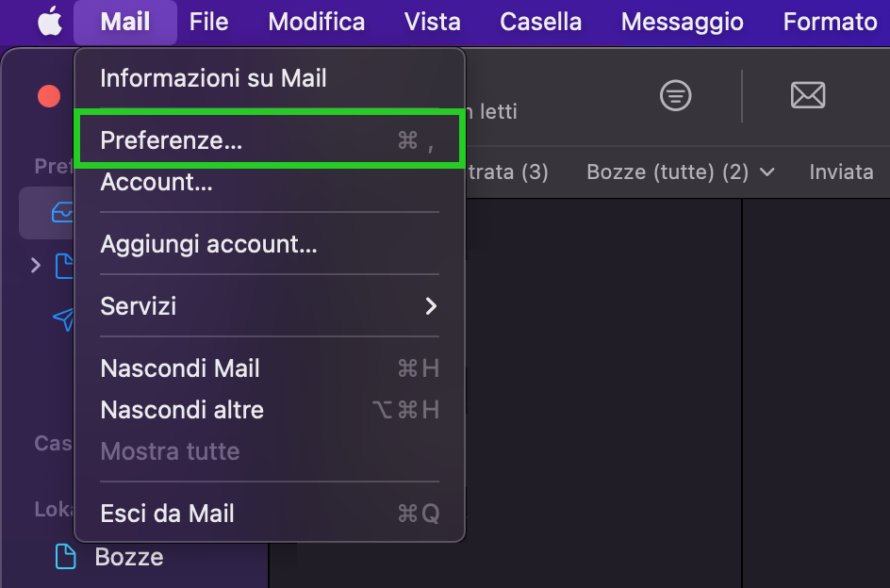This screenshot has width=890, height=588.
Task: Click the Bozze document icon at bottom
Action: (x=65, y=556)
